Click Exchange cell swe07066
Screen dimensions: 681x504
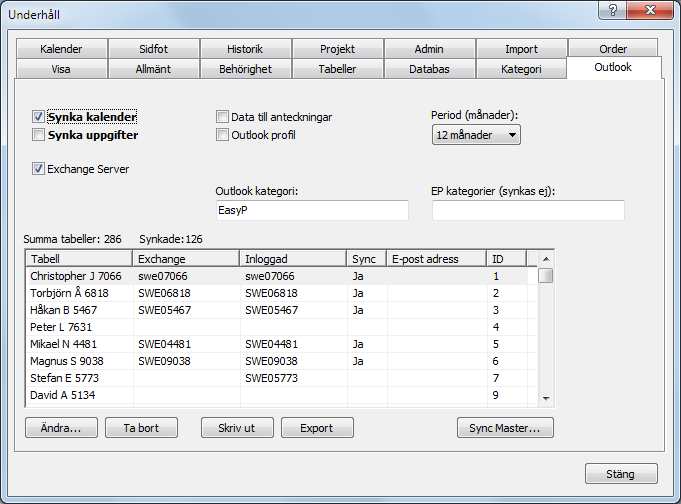point(163,276)
